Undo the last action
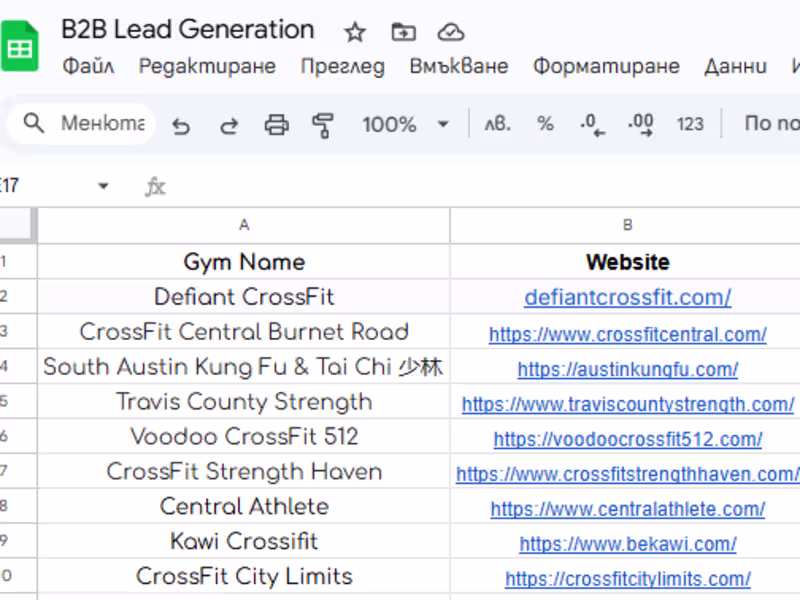 181,124
